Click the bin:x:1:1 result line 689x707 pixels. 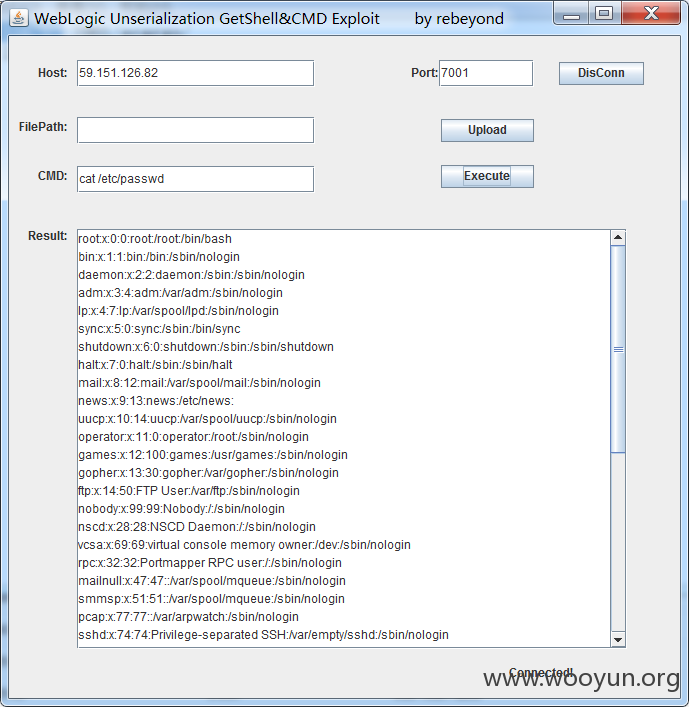(159, 257)
